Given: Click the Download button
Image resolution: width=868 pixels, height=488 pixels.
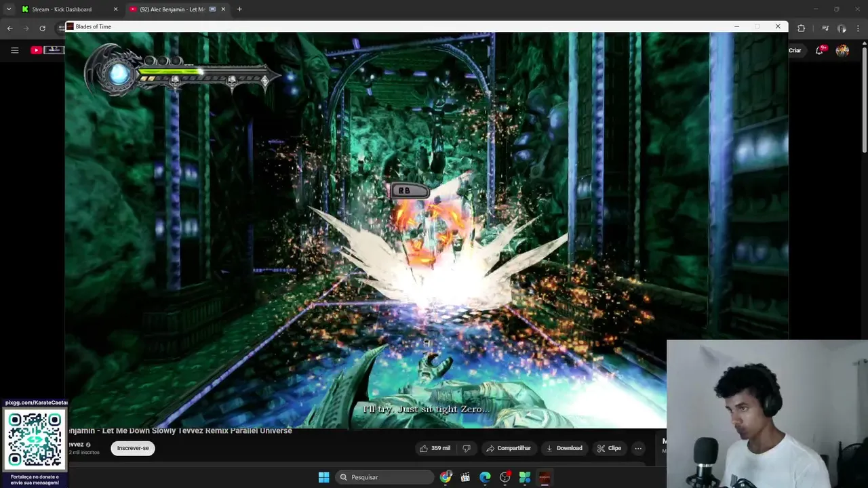Looking at the screenshot, I should point(564,448).
